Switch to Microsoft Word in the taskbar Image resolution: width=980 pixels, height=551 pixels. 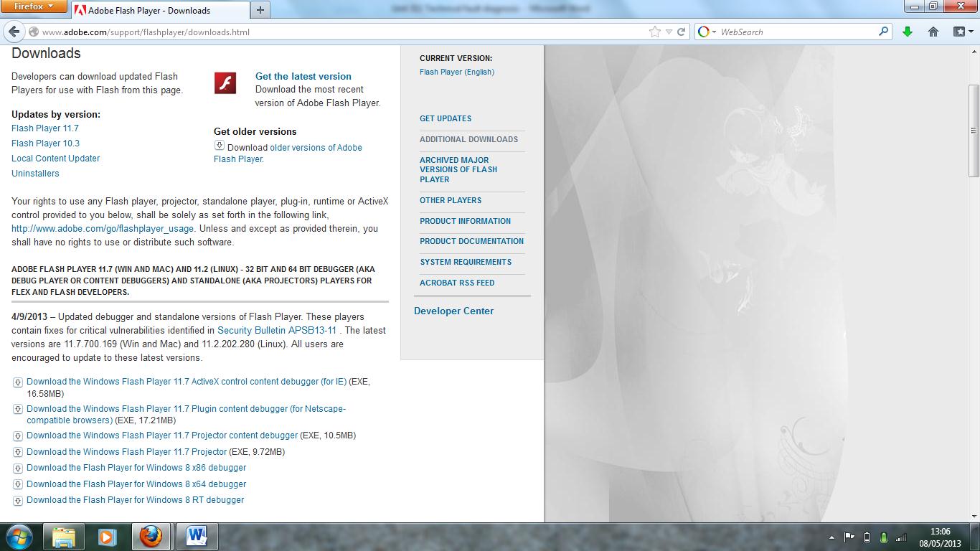pos(197,537)
